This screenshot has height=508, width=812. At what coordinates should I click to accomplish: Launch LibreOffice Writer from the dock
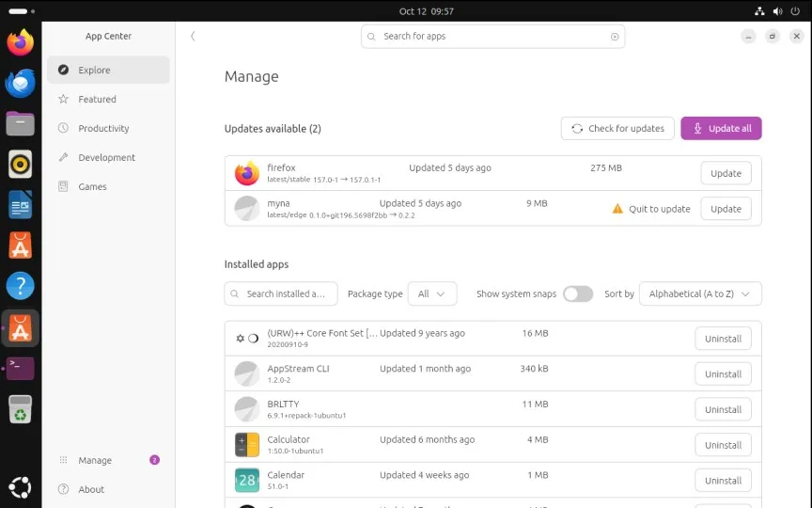click(x=20, y=205)
